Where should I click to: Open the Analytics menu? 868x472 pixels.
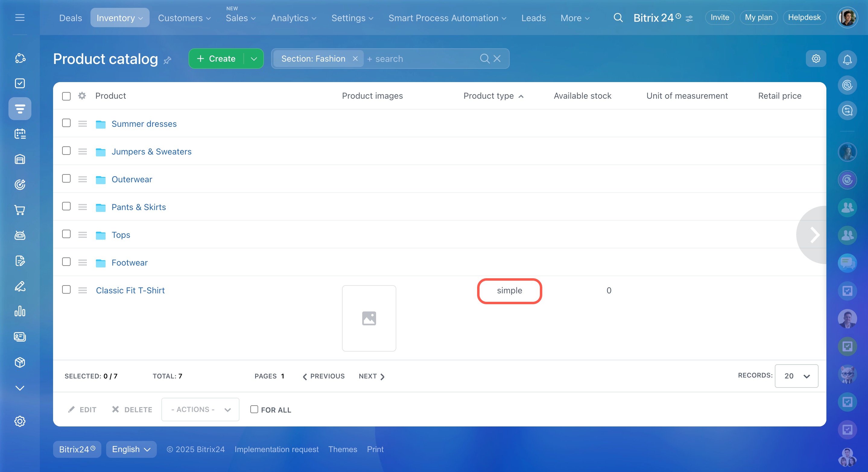pos(293,18)
